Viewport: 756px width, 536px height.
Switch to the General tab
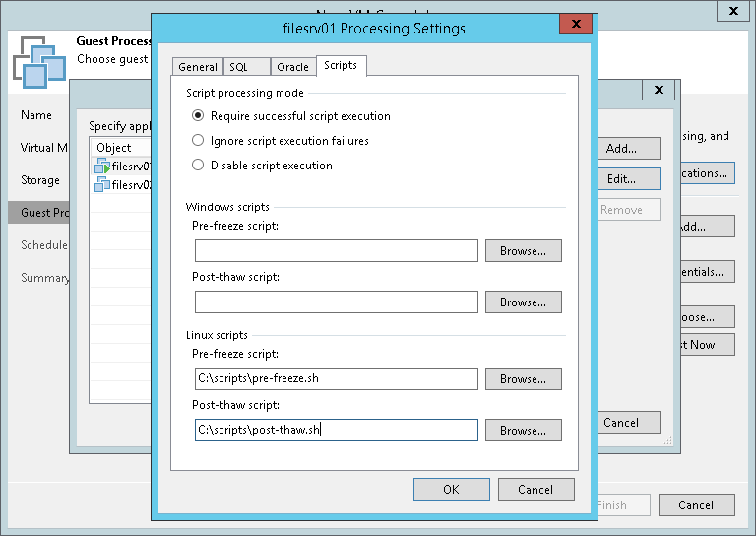tap(198, 67)
